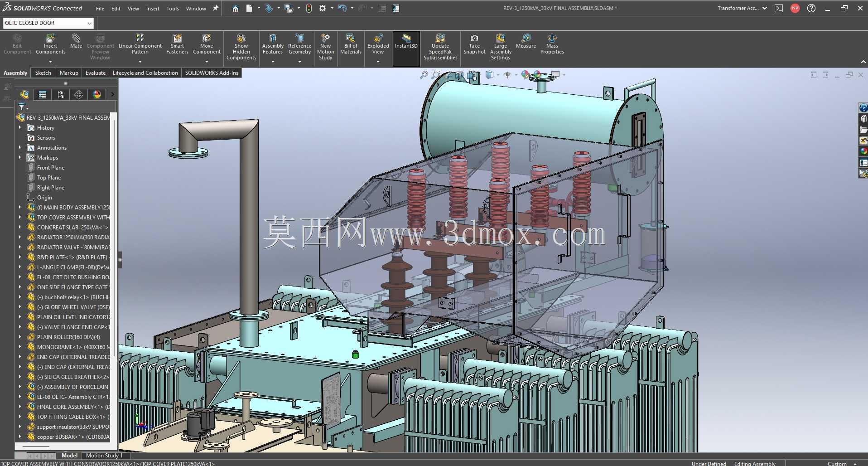This screenshot has width=868, height=466.
Task: Open the Edit menu
Action: [x=116, y=9]
